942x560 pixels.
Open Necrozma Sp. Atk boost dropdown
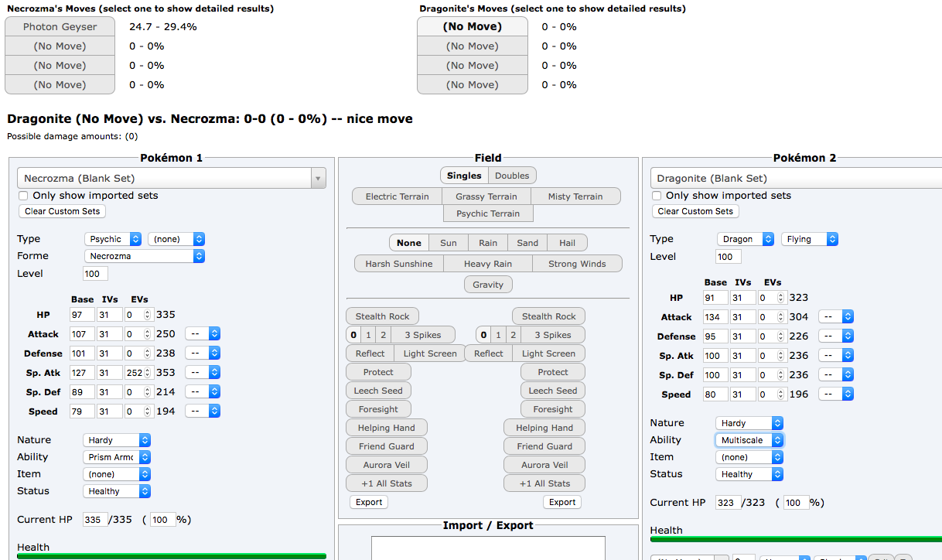coord(203,373)
